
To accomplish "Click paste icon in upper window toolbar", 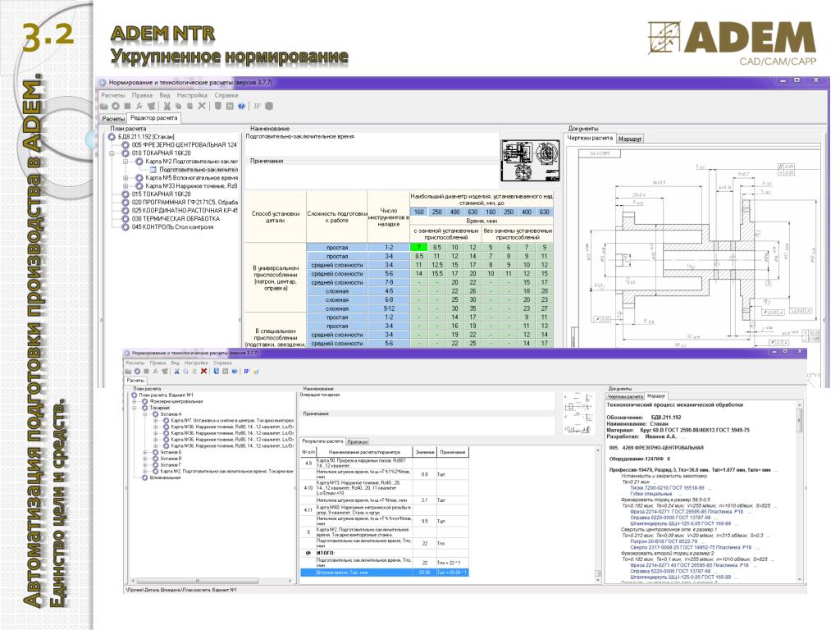I will tap(189, 106).
